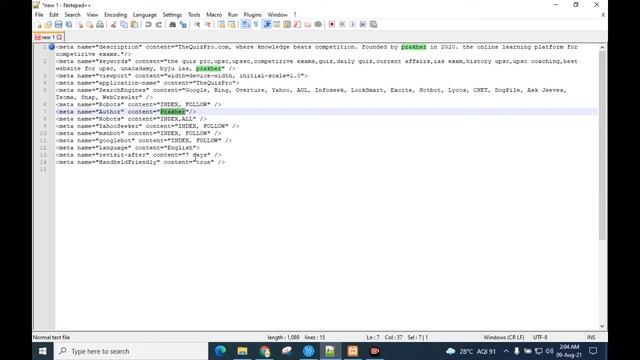Open the File menu

pos(39,15)
